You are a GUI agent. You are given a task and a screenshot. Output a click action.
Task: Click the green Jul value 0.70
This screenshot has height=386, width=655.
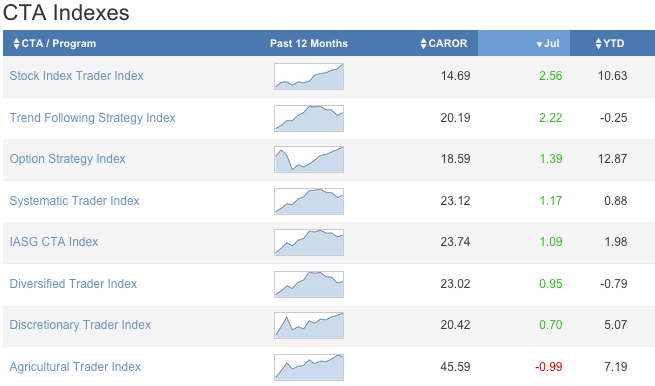551,325
